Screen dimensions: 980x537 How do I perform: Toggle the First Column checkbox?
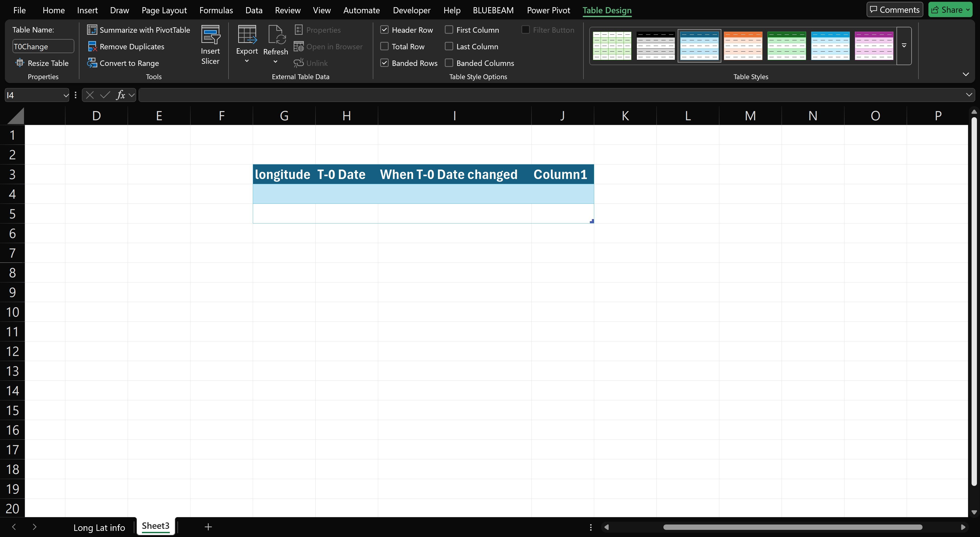pos(449,30)
